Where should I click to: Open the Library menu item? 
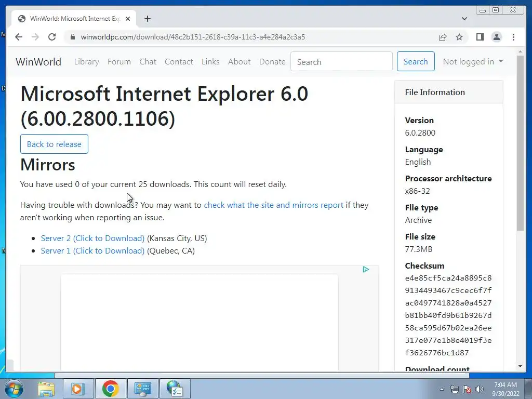tap(87, 62)
